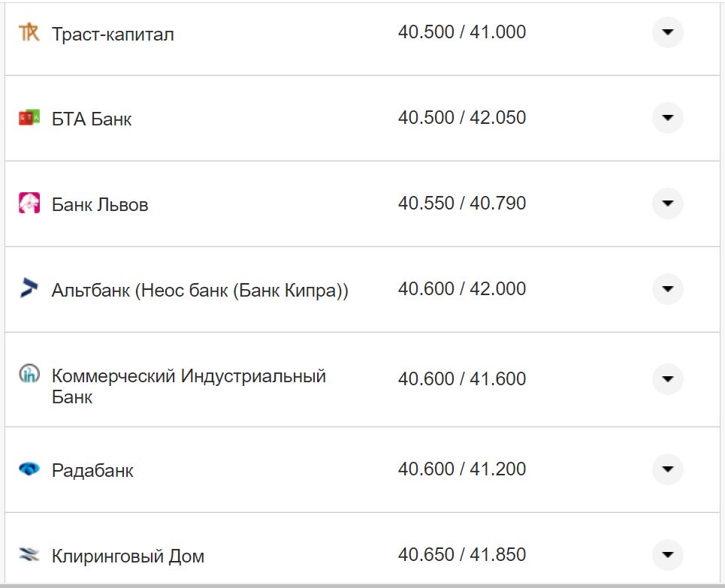Viewport: 725px width, 588px height.
Task: Open the Радабанк bank name link
Action: 92,470
